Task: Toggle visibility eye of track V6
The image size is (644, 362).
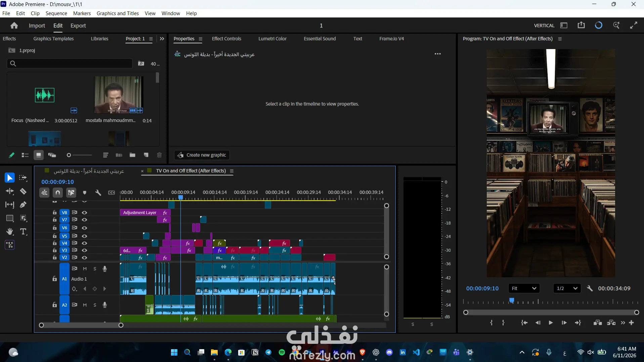Action: click(84, 228)
